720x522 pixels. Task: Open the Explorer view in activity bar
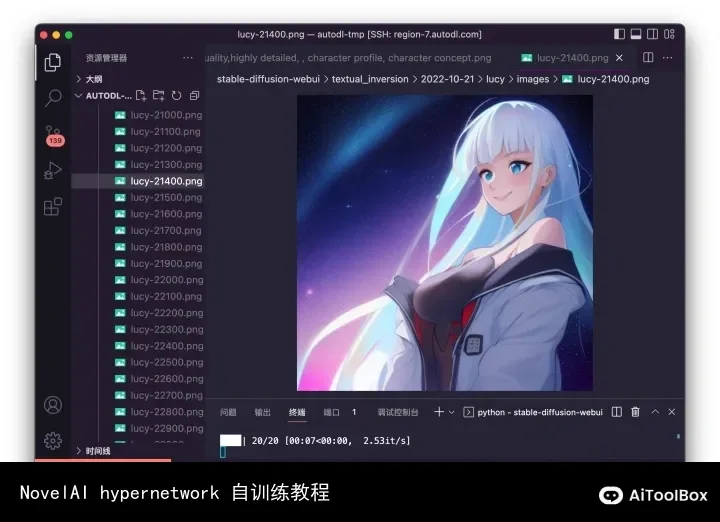(x=52, y=62)
